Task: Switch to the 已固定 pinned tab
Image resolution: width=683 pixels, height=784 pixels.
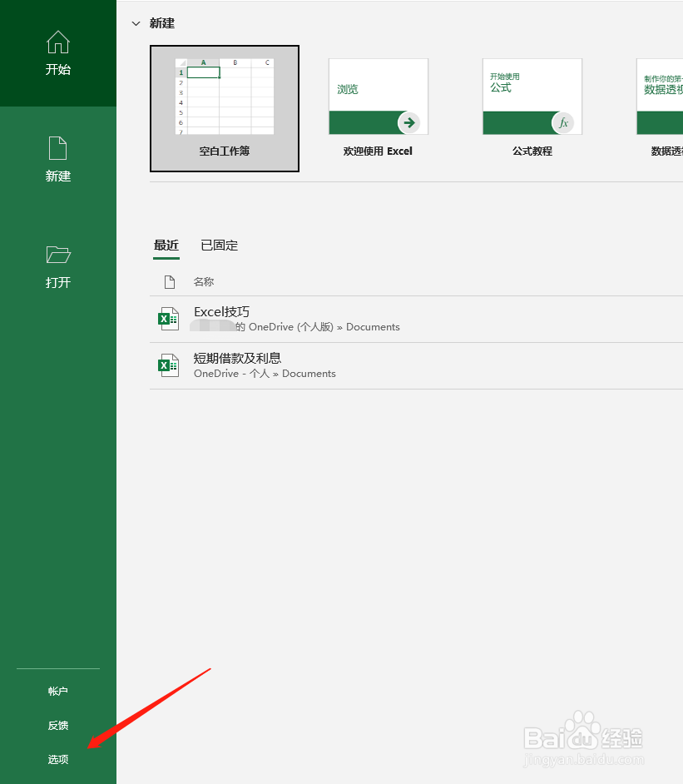Action: 219,246
